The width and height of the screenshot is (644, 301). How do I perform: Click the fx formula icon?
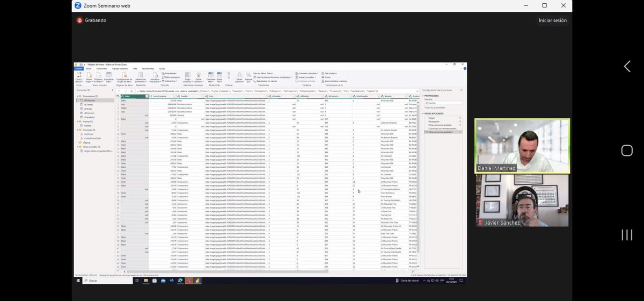[131, 91]
